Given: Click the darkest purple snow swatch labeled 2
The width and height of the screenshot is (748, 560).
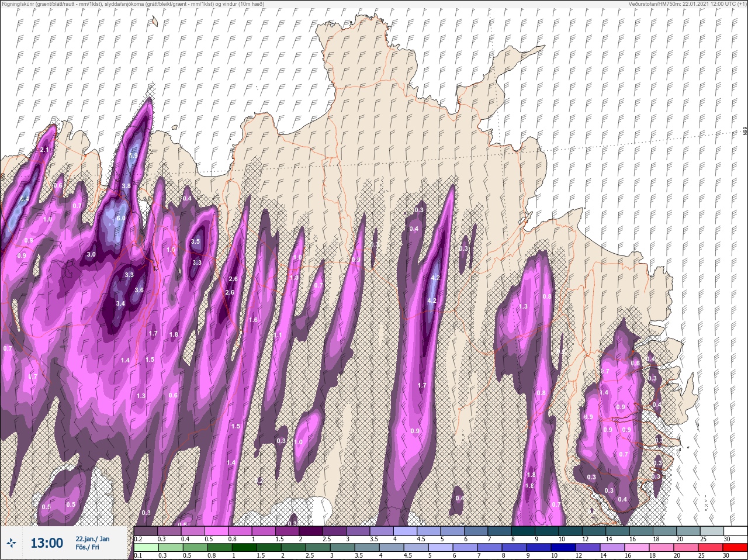Looking at the screenshot, I should (x=311, y=531).
